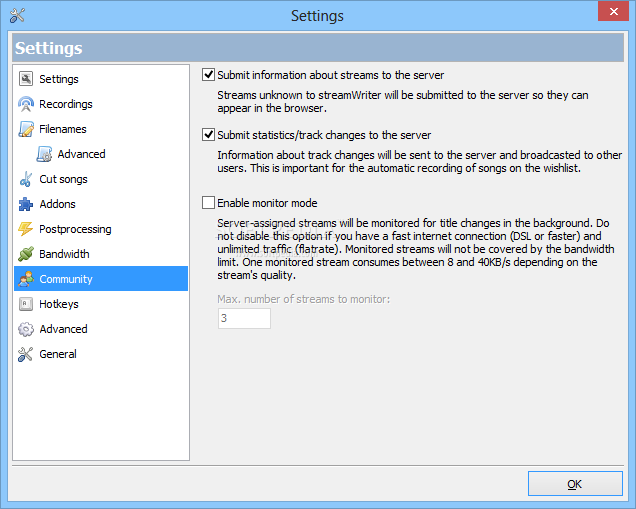
Task: Show Postprocessing settings
Action: tap(75, 229)
